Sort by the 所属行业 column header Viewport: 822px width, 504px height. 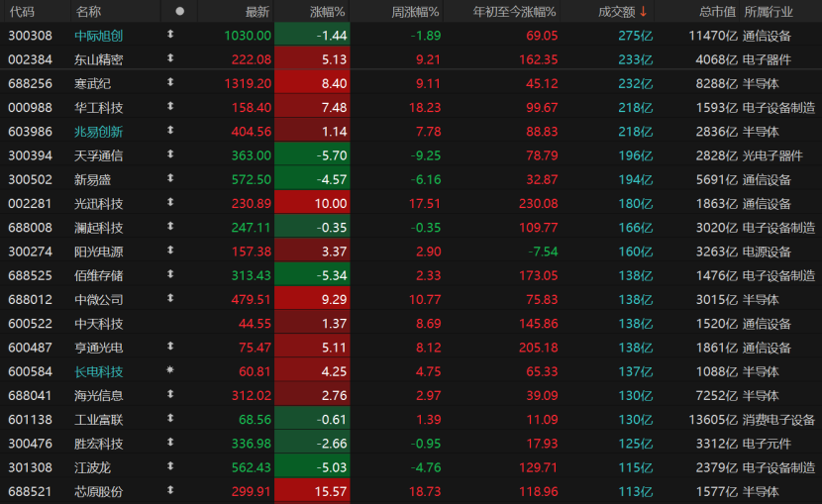[769, 12]
